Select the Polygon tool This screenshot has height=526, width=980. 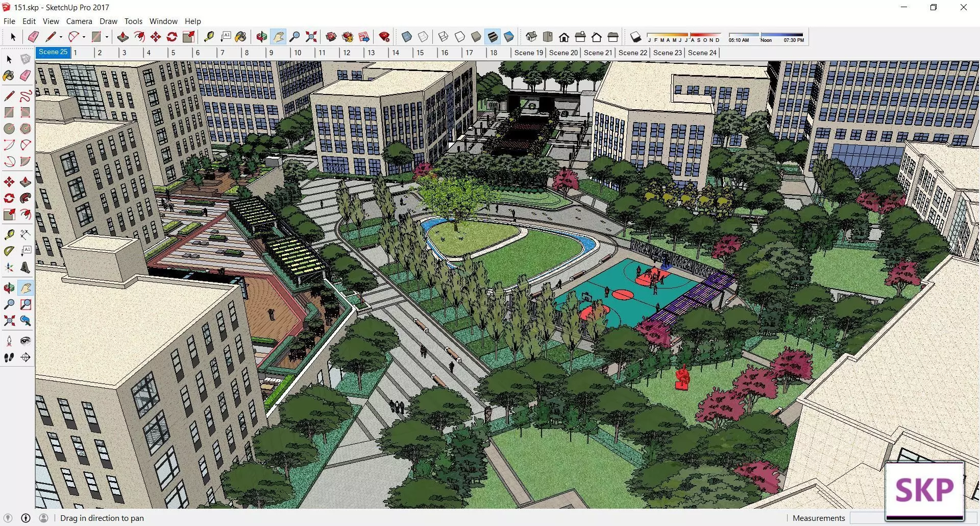pyautogui.click(x=26, y=129)
